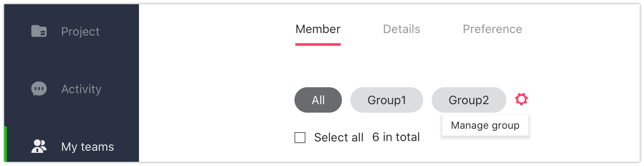Show only Group1 members

(x=387, y=100)
